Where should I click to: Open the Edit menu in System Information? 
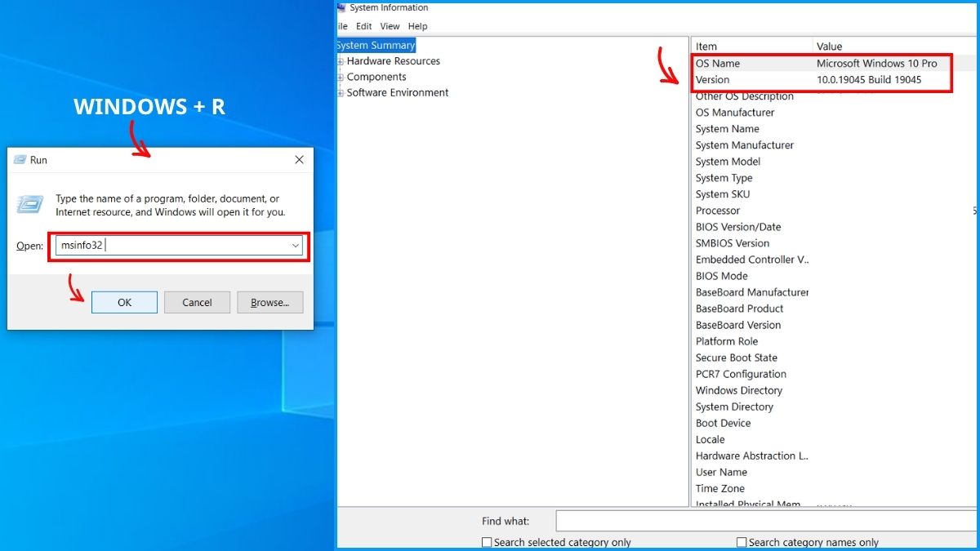[364, 26]
